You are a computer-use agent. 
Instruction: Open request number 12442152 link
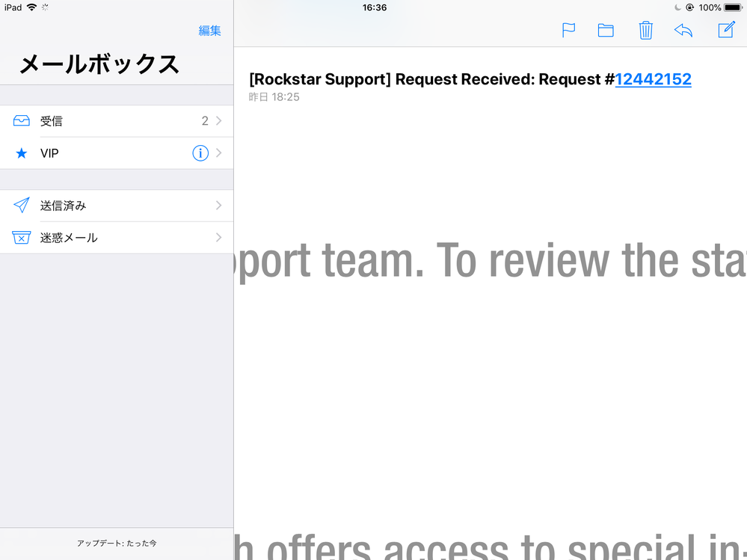(653, 79)
